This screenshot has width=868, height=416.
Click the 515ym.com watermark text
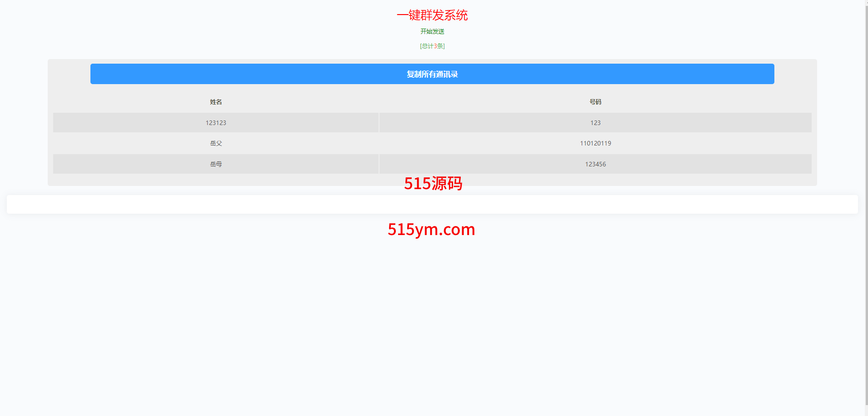(431, 230)
